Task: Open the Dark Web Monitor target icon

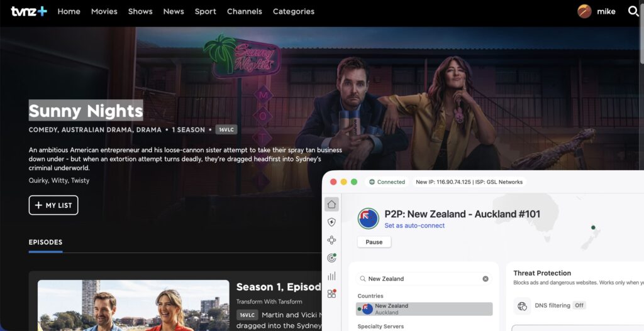Action: click(331, 258)
